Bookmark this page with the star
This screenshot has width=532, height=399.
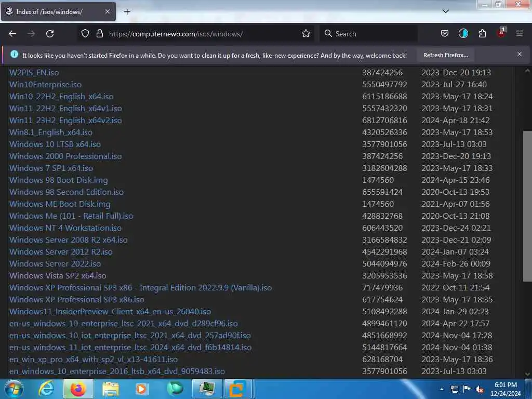tap(305, 33)
